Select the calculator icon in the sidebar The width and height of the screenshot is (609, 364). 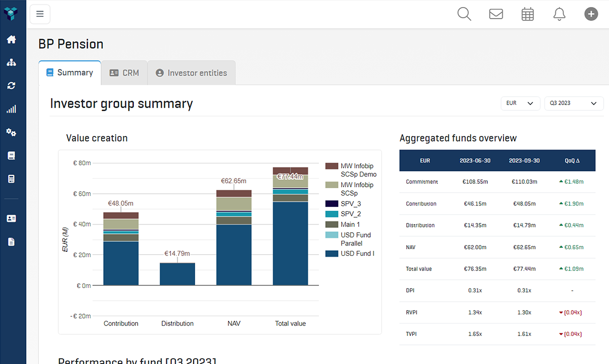(12, 178)
